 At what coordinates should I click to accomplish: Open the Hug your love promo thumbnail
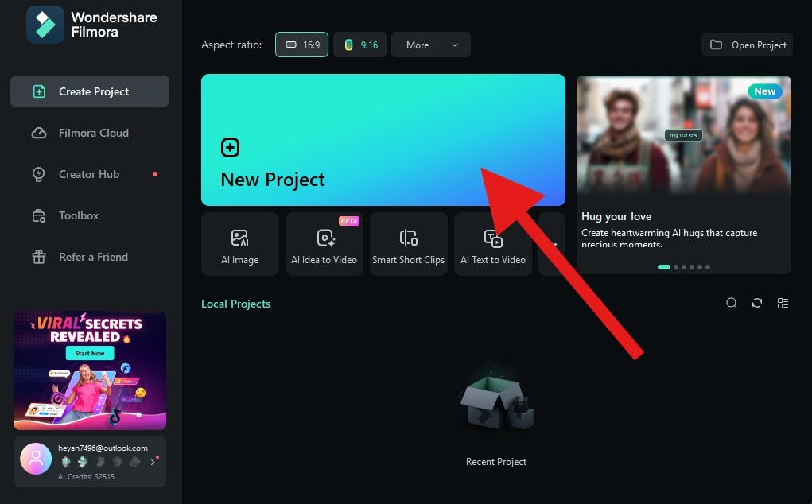684,136
